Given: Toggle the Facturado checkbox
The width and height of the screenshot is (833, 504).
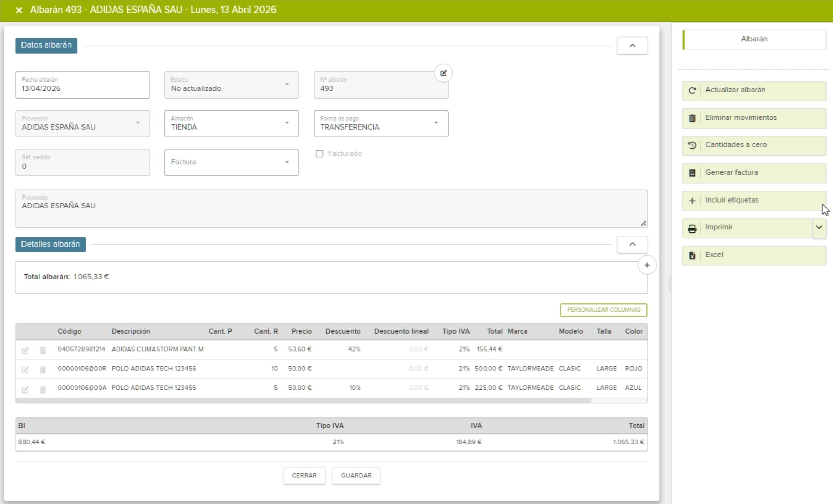Looking at the screenshot, I should 319,154.
